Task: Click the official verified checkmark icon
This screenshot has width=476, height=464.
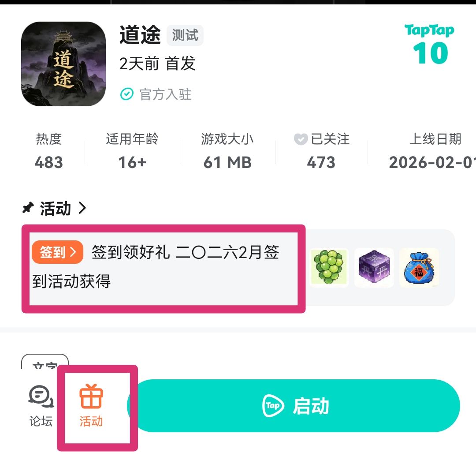Action: coord(126,94)
